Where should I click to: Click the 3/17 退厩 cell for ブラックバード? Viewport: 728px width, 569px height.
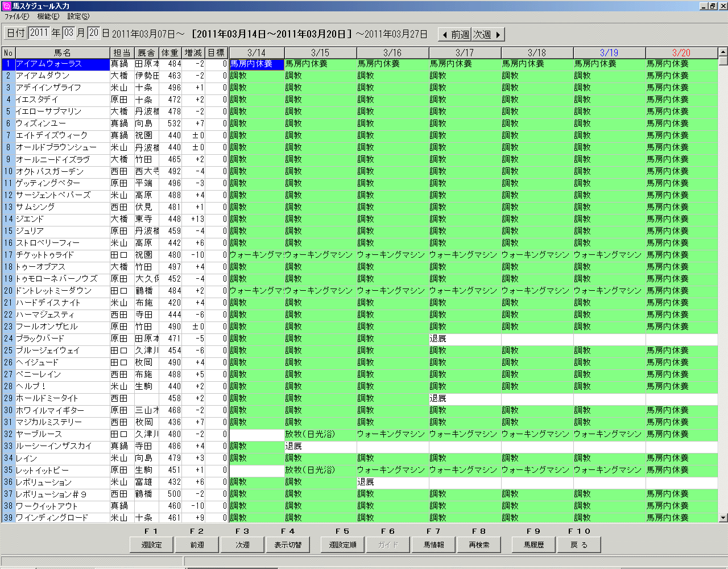(x=465, y=339)
